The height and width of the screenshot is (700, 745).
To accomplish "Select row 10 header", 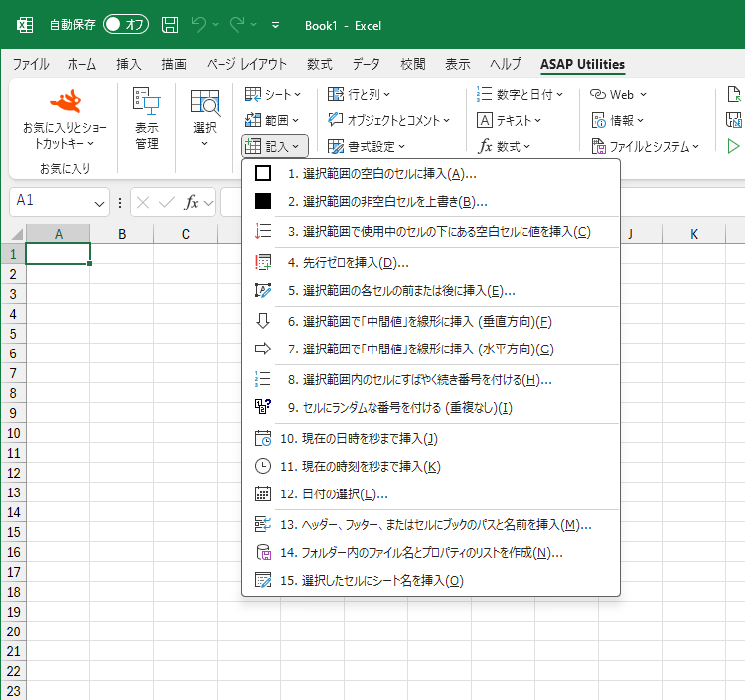I will pos(13,433).
